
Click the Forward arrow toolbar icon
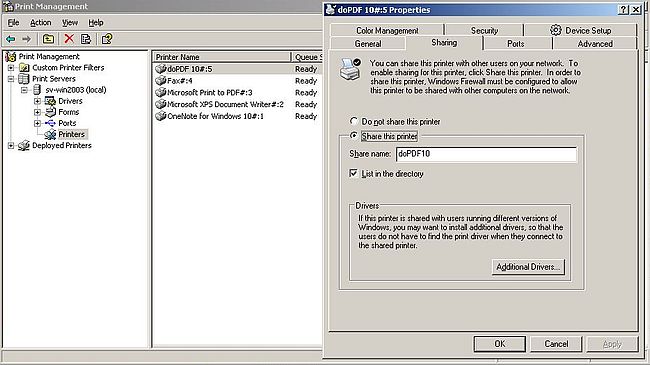coord(27,39)
